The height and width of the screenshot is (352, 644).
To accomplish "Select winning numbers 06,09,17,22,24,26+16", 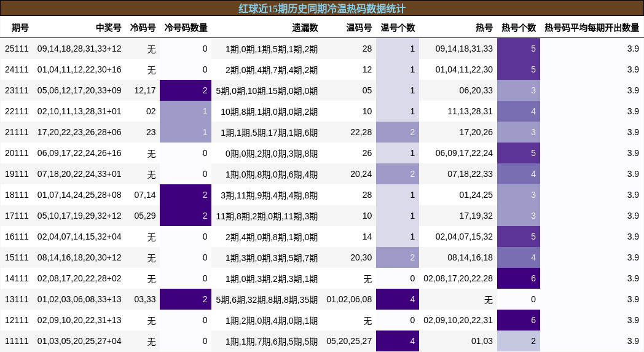I will pyautogui.click(x=79, y=153).
